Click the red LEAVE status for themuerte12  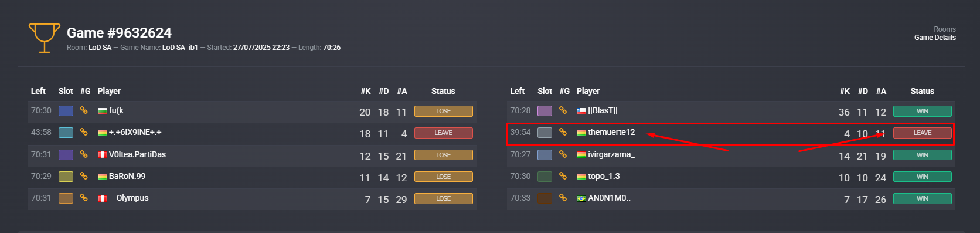[x=922, y=133]
